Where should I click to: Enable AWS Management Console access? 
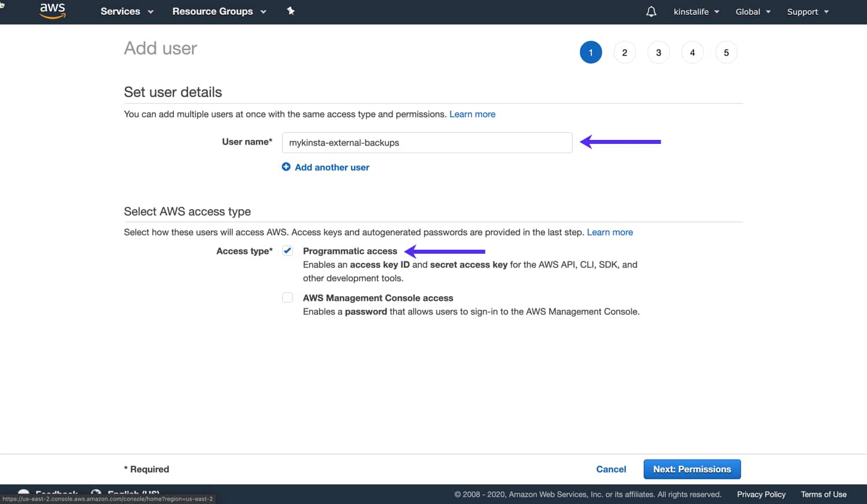287,297
